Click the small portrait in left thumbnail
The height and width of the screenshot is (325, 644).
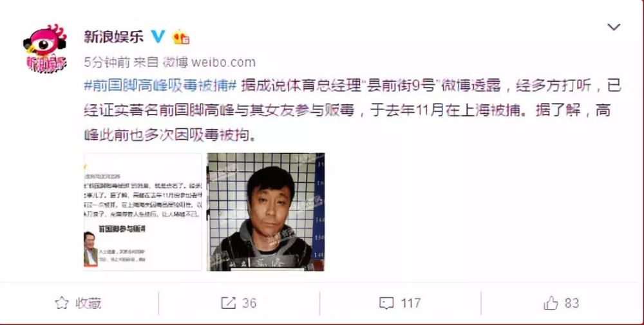[90, 248]
